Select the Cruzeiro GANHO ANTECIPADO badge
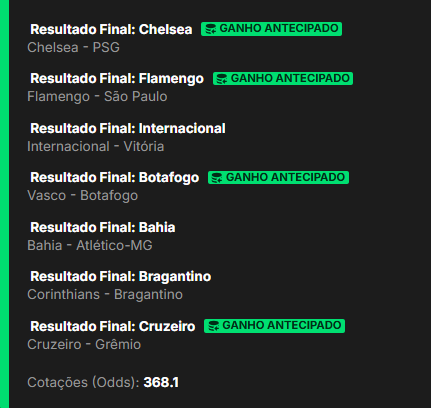 [x=274, y=326]
